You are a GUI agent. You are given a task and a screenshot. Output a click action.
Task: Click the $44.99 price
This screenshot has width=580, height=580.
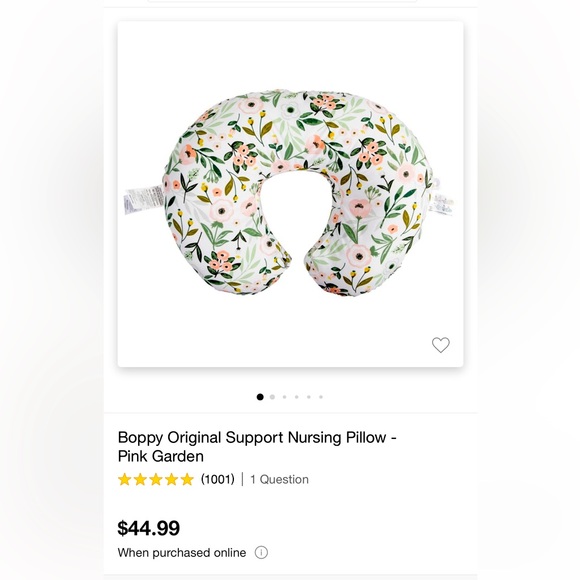(149, 528)
